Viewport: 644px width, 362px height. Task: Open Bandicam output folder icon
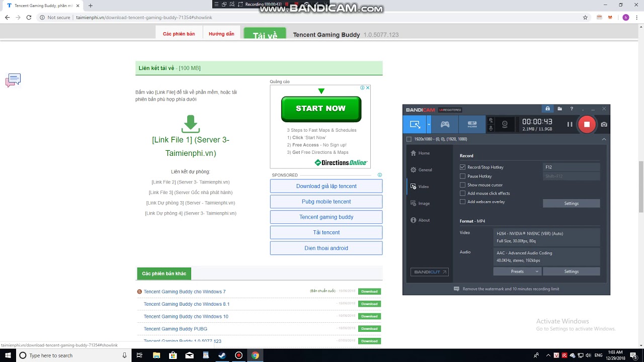tap(559, 109)
